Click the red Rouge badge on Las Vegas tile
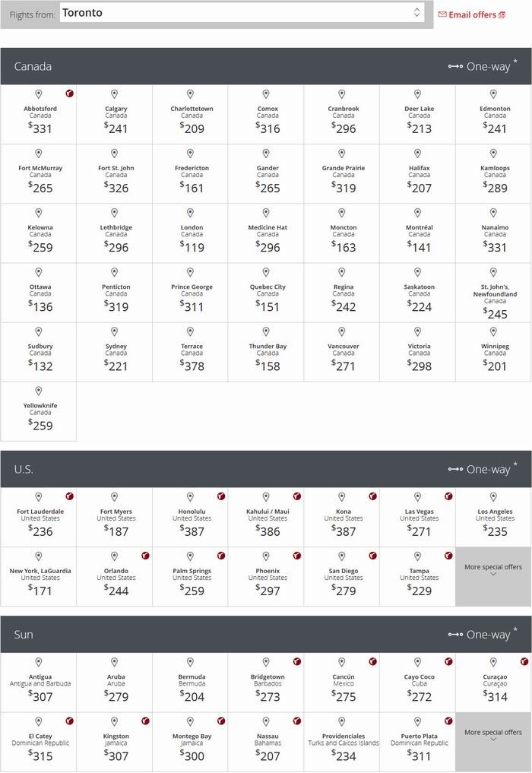532x773 pixels. click(448, 496)
